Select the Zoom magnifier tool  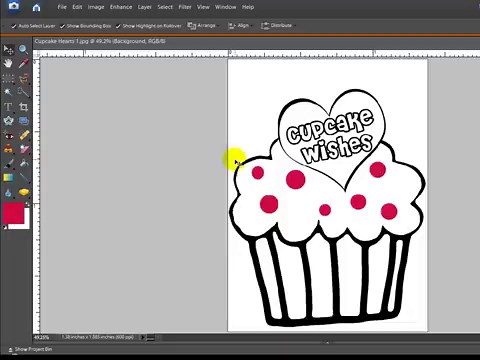(23, 50)
